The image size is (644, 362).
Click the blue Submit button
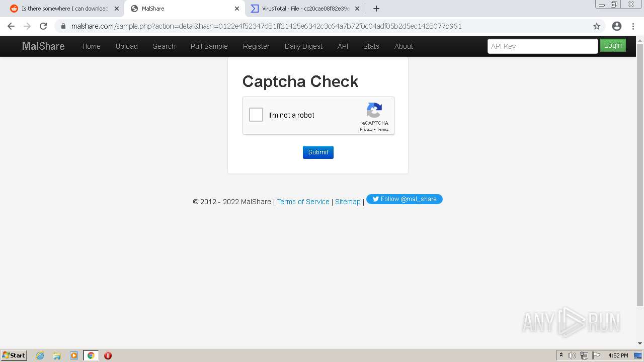point(318,152)
